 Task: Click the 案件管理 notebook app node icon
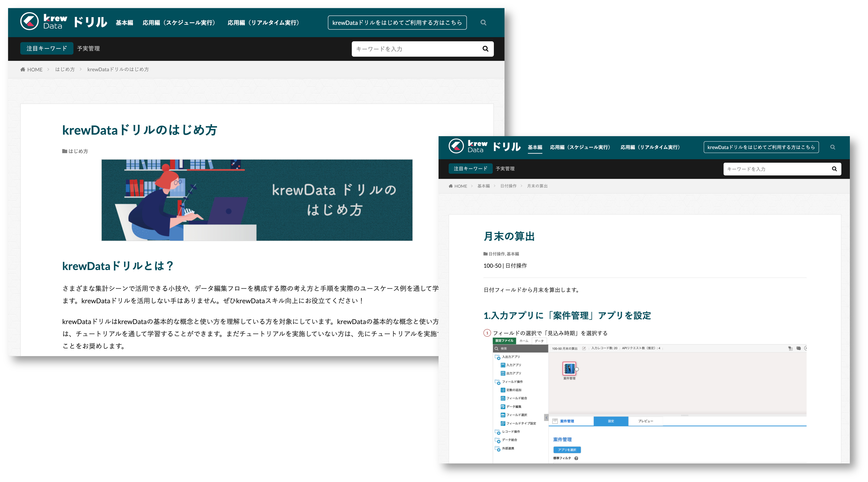tap(569, 368)
